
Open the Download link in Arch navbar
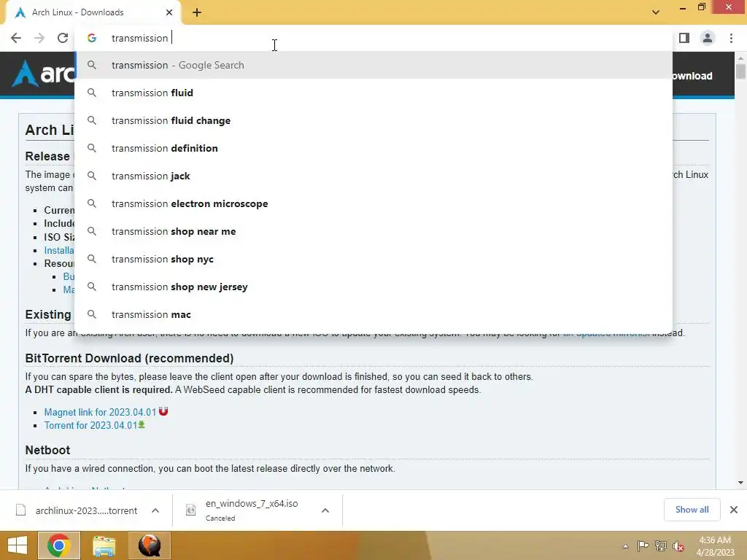pyautogui.click(x=692, y=76)
